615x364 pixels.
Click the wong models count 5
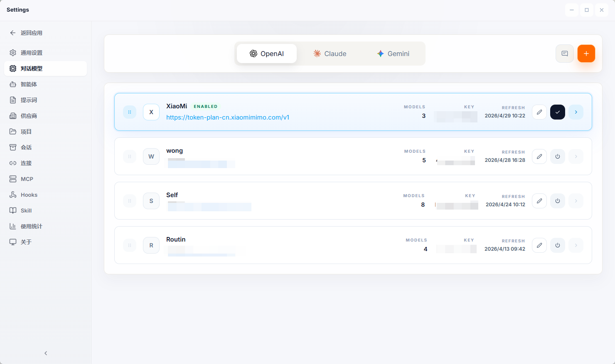click(424, 160)
